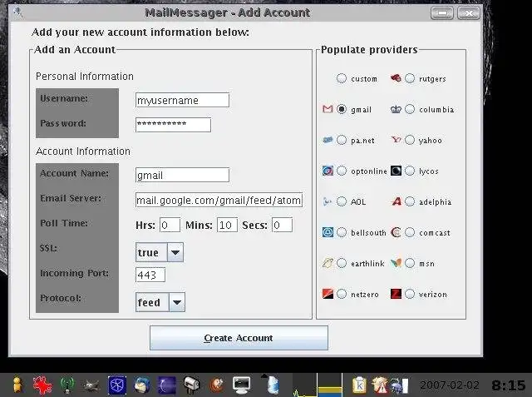
Task: Select the AOL provider radio button
Action: (x=342, y=201)
